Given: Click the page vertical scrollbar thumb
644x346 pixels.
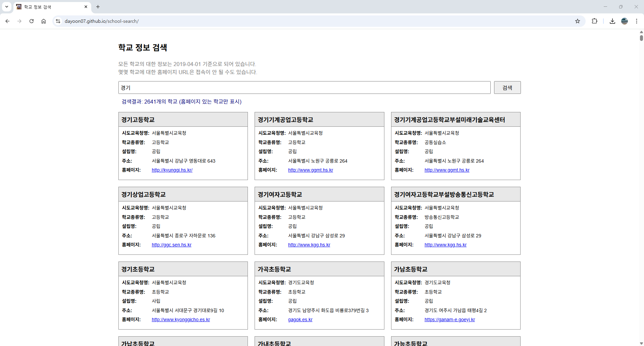Looking at the screenshot, I should tap(641, 38).
